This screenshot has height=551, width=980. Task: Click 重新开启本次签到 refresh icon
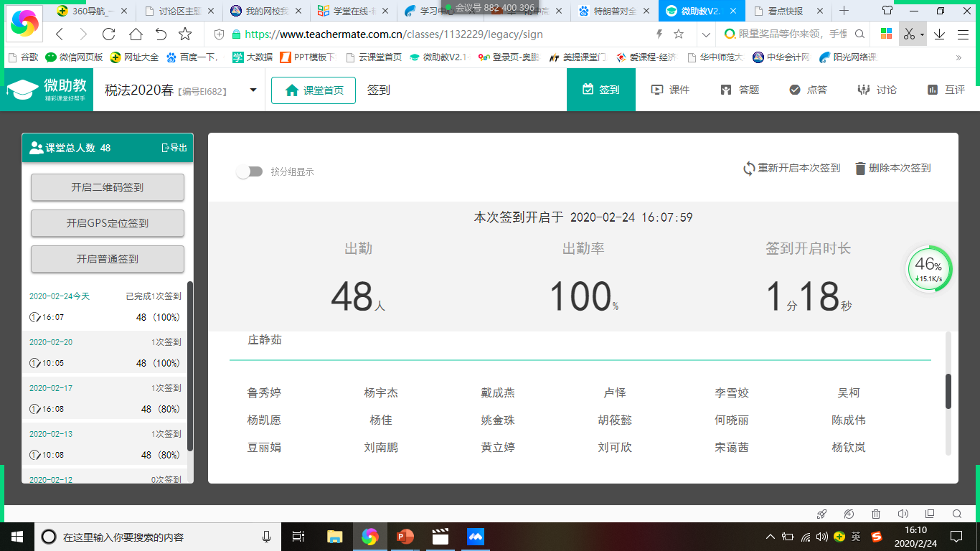coord(749,169)
